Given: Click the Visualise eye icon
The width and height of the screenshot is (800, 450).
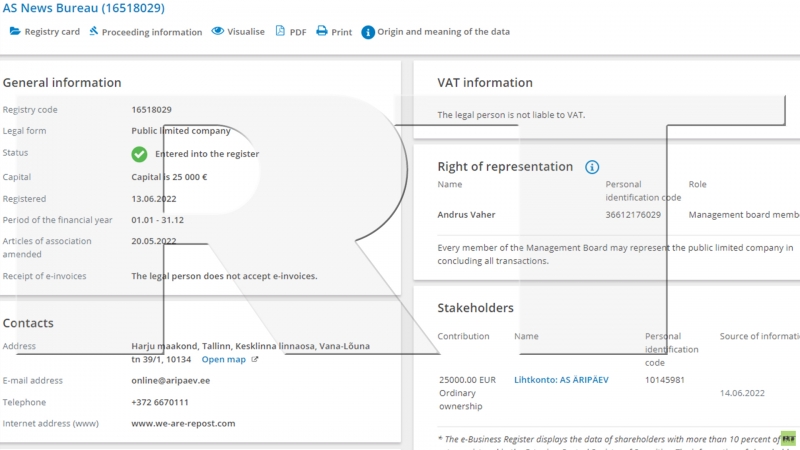Looking at the screenshot, I should coord(218,32).
